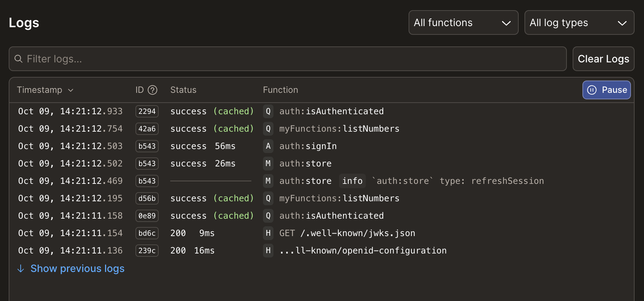Click request ID badge bd6c
This screenshot has width=644, height=301.
pyautogui.click(x=147, y=233)
